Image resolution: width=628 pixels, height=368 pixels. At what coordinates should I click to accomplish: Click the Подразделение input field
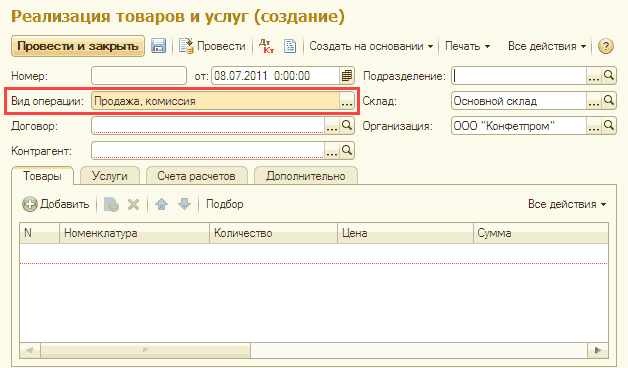[519, 75]
